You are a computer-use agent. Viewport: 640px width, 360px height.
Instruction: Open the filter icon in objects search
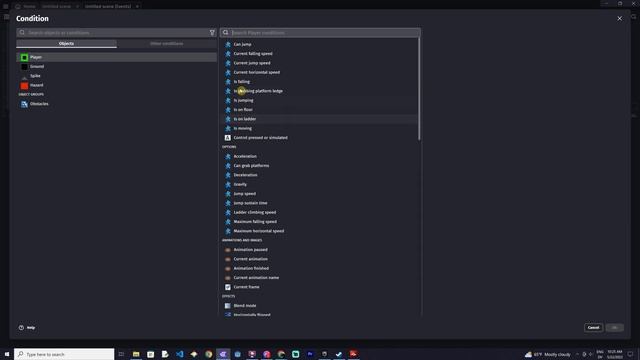tap(212, 33)
